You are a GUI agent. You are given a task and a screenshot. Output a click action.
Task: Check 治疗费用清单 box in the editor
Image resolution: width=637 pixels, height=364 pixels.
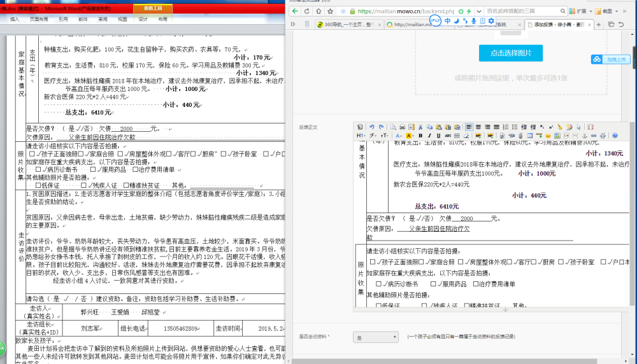tap(476, 284)
